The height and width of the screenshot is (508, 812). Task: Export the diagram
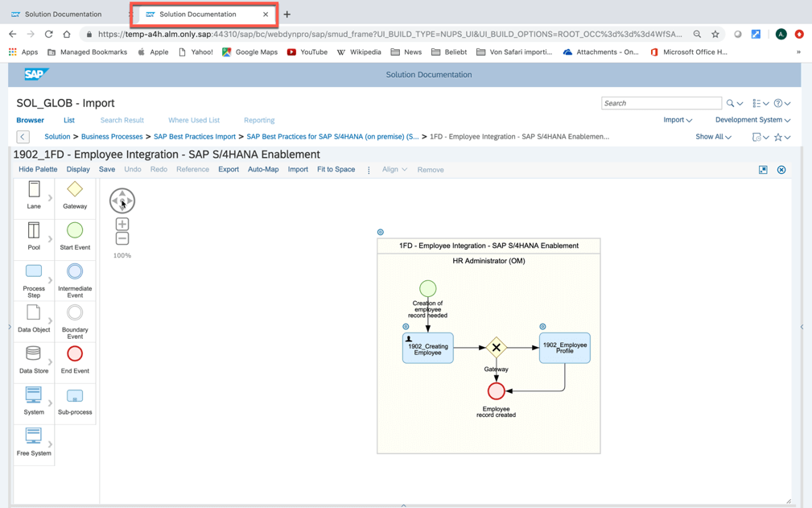point(229,169)
